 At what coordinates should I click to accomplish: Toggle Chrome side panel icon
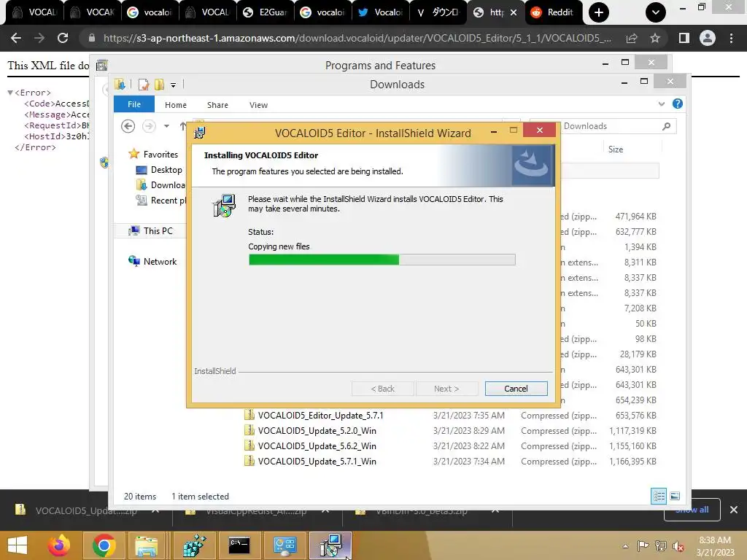coord(684,38)
